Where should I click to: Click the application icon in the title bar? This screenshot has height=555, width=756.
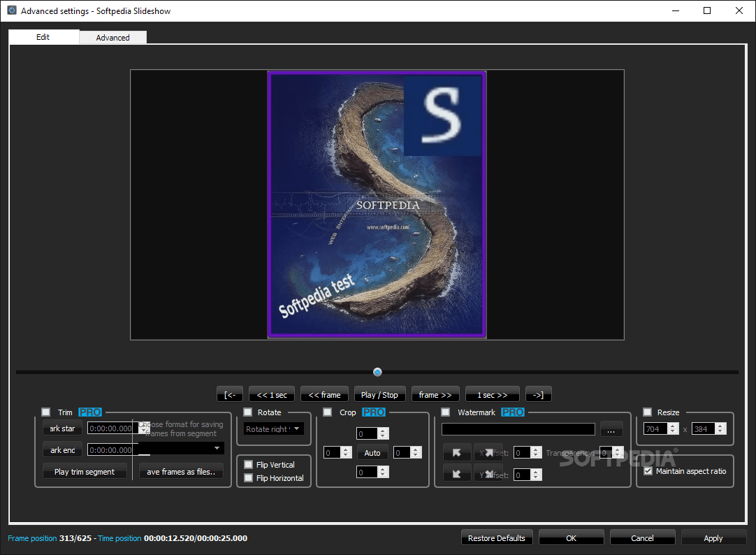click(x=11, y=10)
